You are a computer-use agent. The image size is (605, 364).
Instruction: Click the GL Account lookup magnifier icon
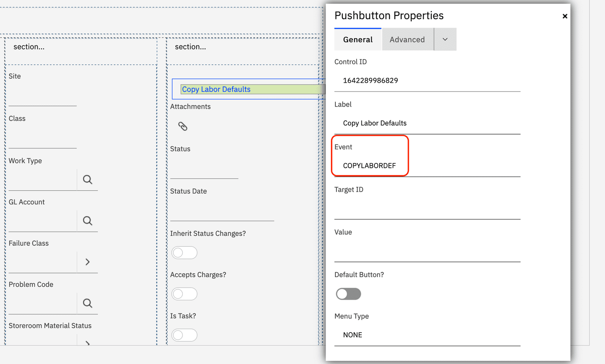click(x=87, y=221)
